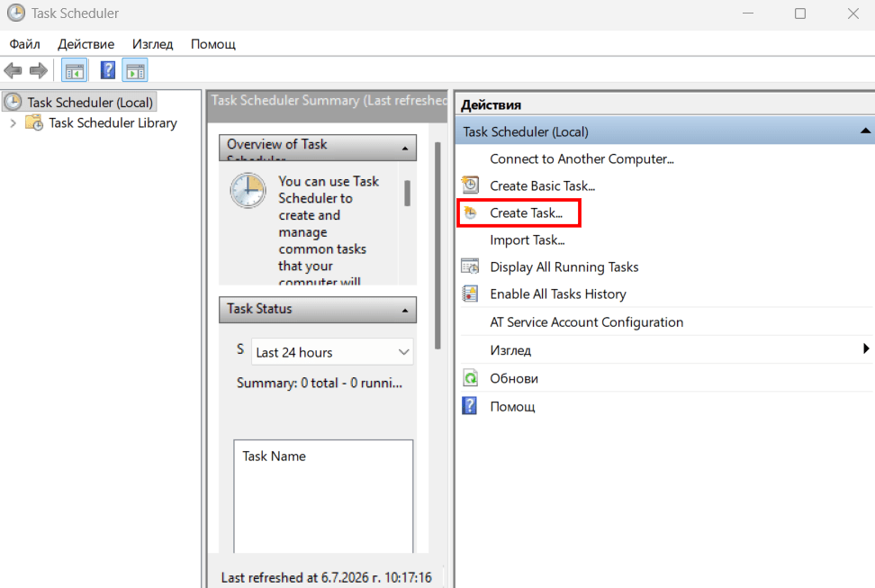Maximize the Task Scheduler window
The height and width of the screenshot is (588, 875).
point(800,14)
